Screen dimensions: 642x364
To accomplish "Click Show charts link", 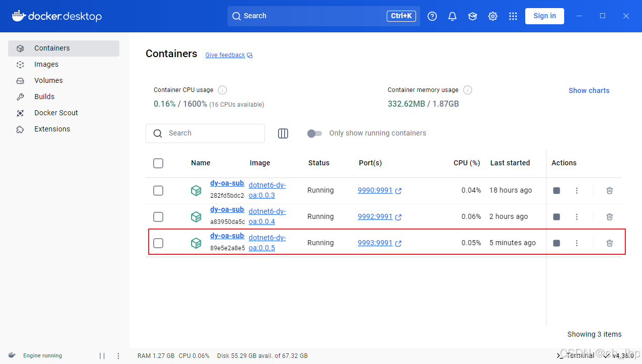I will (x=589, y=90).
